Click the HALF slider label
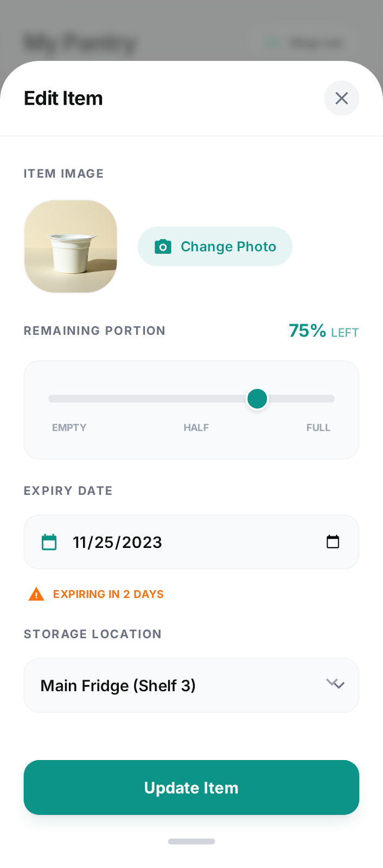Image resolution: width=383 pixels, height=868 pixels. [196, 427]
